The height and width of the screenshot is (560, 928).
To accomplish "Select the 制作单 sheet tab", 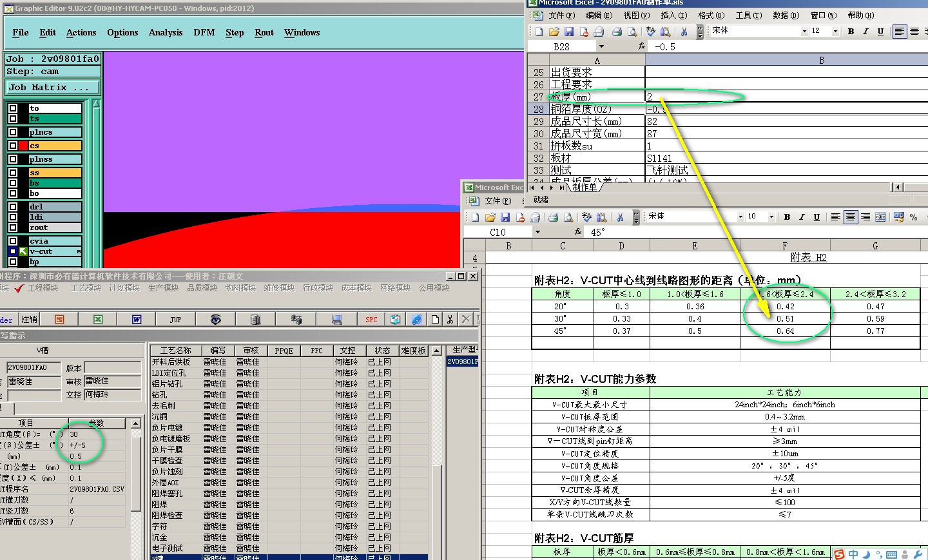I will click(x=584, y=187).
